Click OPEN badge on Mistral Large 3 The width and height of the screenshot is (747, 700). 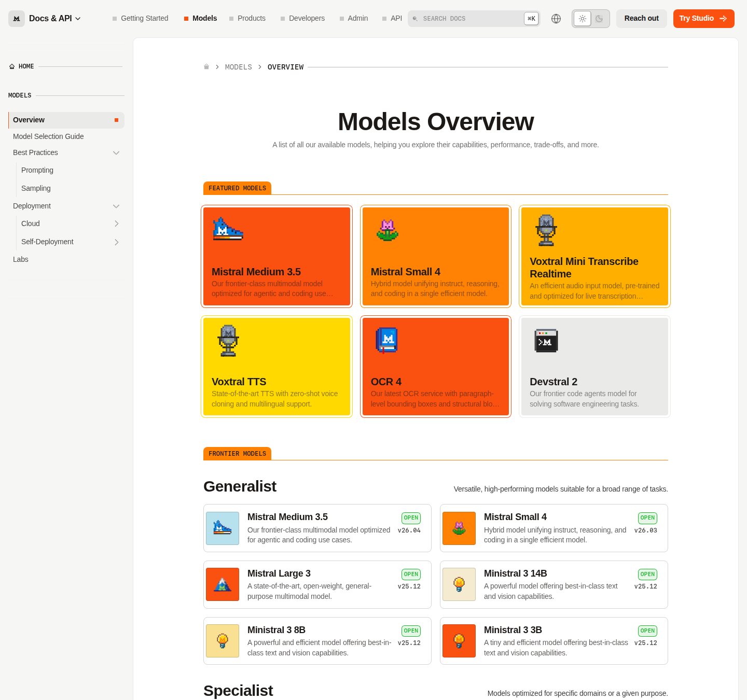point(411,575)
